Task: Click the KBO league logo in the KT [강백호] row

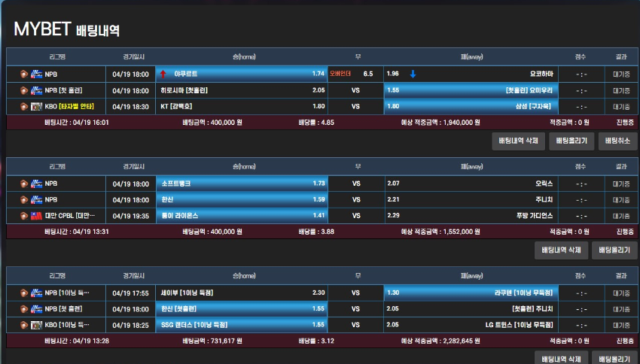Action: click(x=36, y=106)
